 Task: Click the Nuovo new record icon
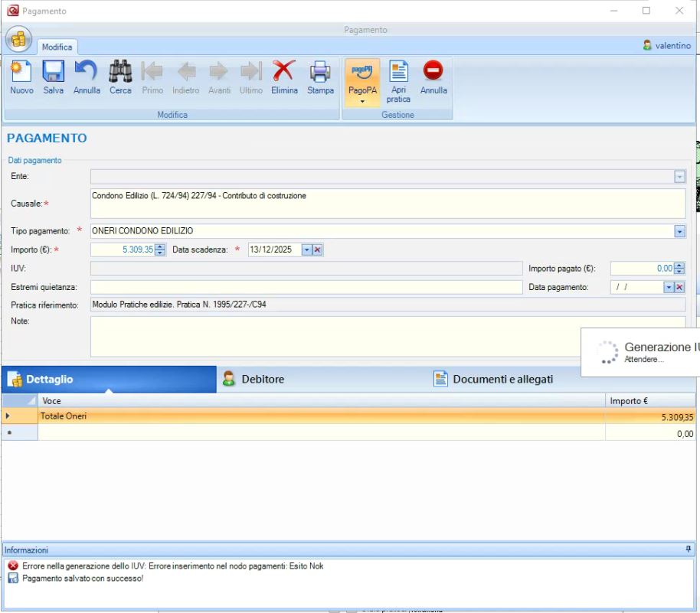(21, 73)
